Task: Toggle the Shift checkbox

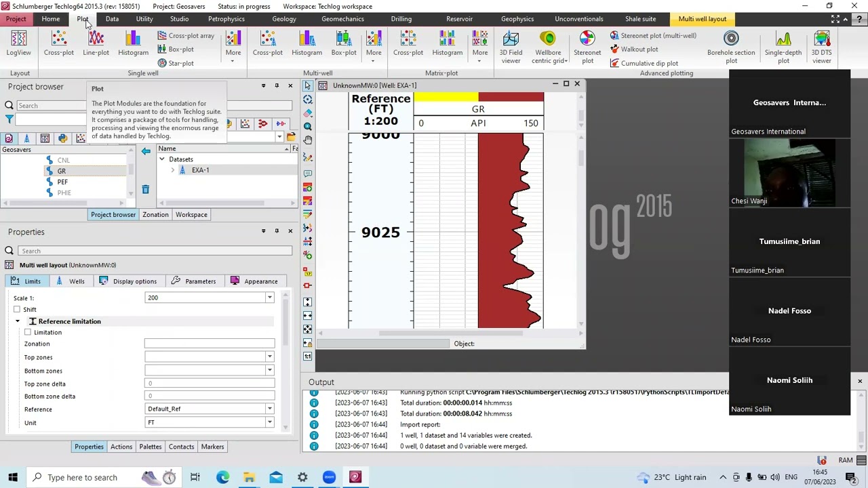Action: point(17,309)
